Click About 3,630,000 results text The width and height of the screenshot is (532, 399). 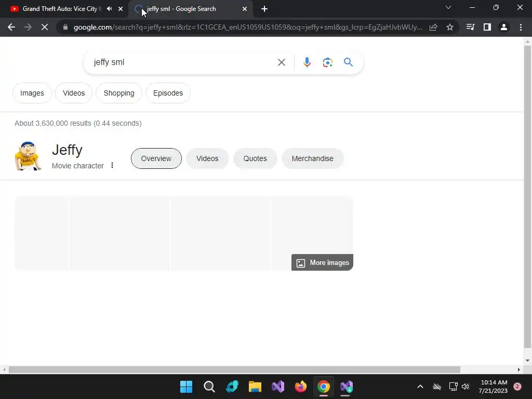[78, 123]
